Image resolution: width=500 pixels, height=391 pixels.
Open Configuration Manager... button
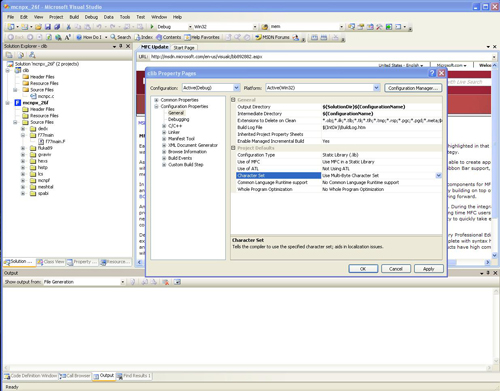coord(413,88)
